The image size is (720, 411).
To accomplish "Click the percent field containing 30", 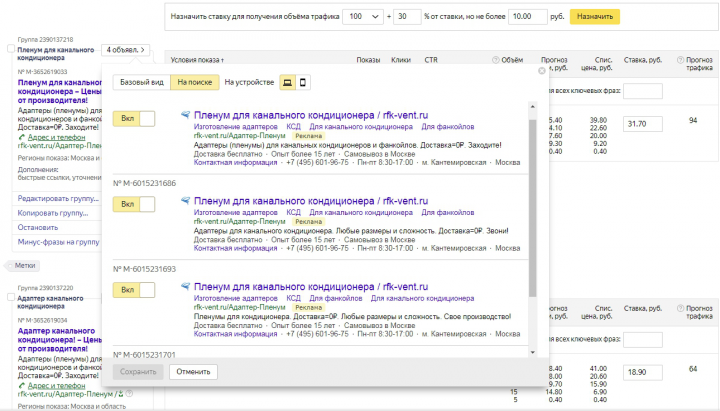I will pos(407,17).
